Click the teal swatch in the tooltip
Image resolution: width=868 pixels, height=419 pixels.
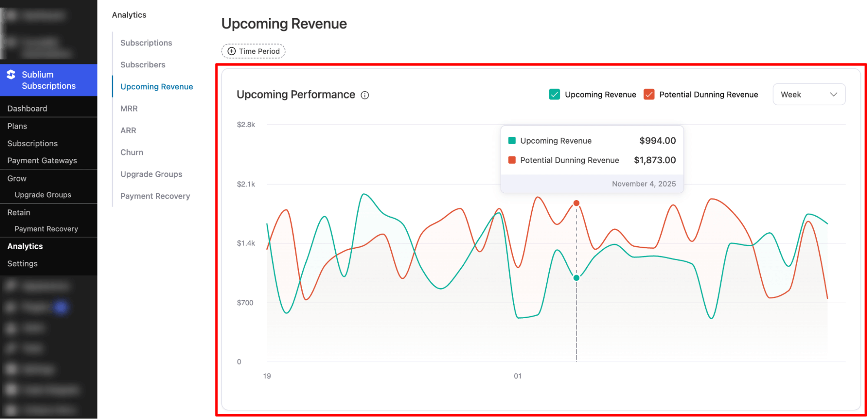[512, 140]
